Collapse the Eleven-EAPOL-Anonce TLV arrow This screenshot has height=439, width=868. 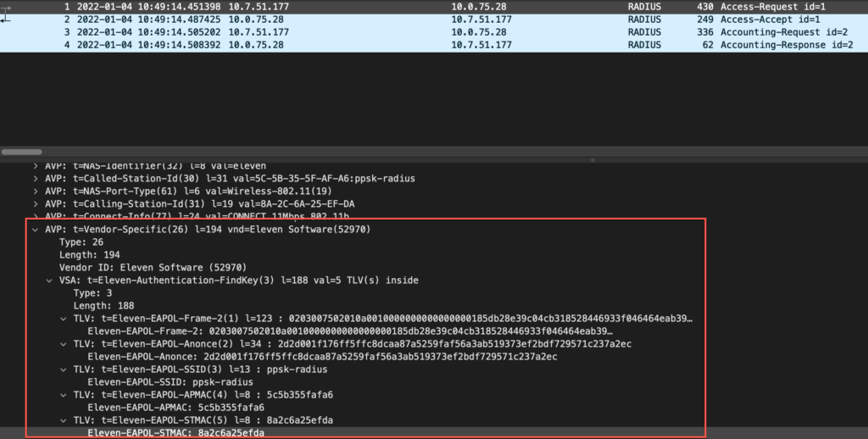[x=64, y=343]
